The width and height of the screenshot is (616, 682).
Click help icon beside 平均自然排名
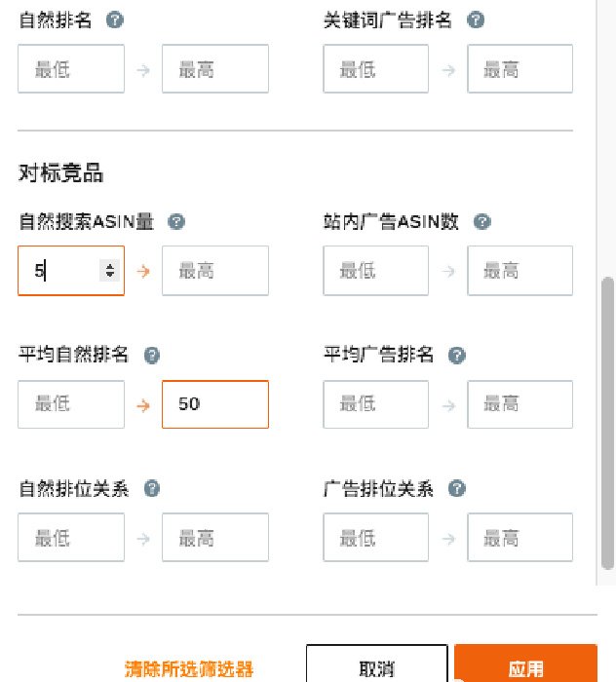(x=152, y=356)
